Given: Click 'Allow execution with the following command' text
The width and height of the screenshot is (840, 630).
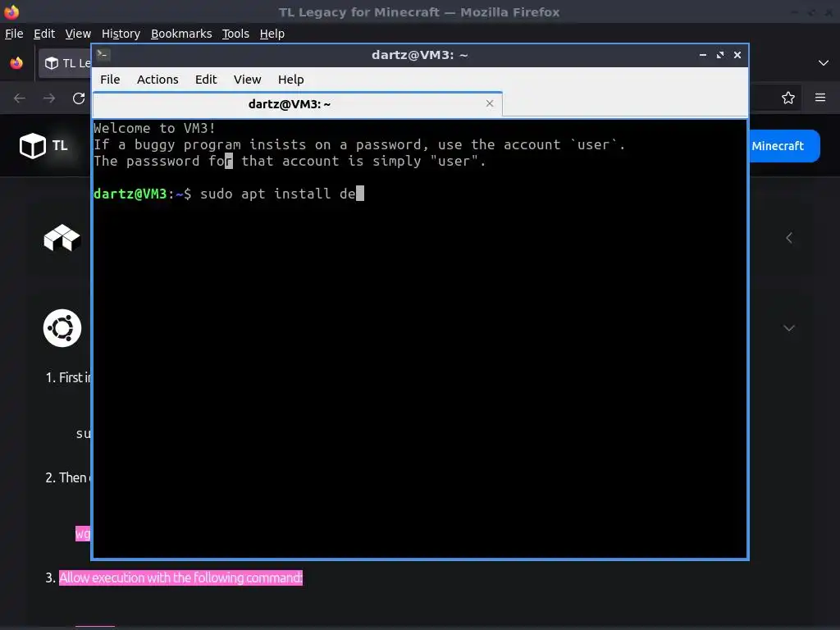Looking at the screenshot, I should pos(180,577).
